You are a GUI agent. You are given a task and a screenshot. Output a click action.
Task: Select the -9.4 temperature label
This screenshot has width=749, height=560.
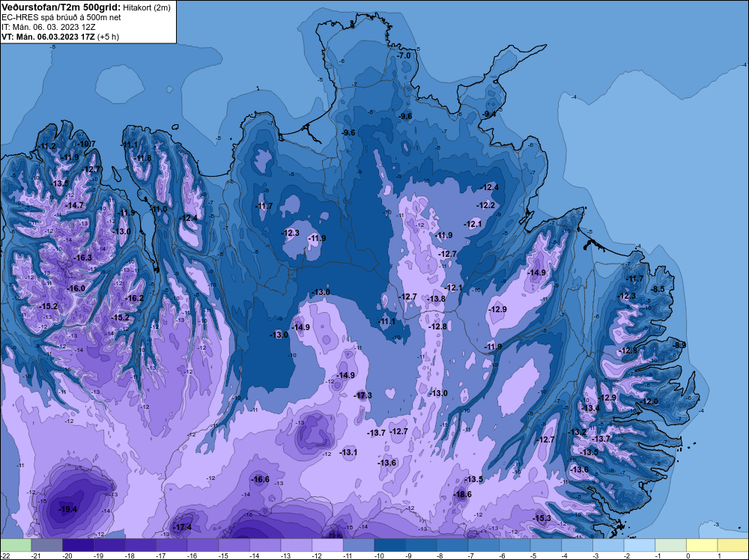point(489,115)
